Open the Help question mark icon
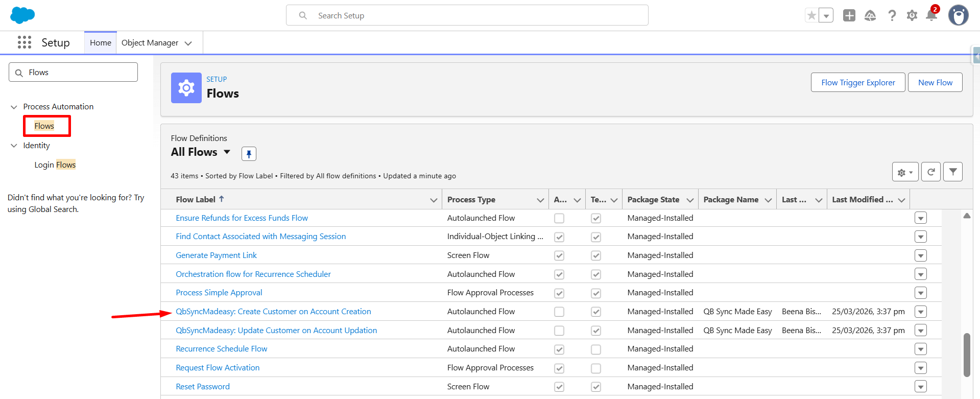 [892, 15]
